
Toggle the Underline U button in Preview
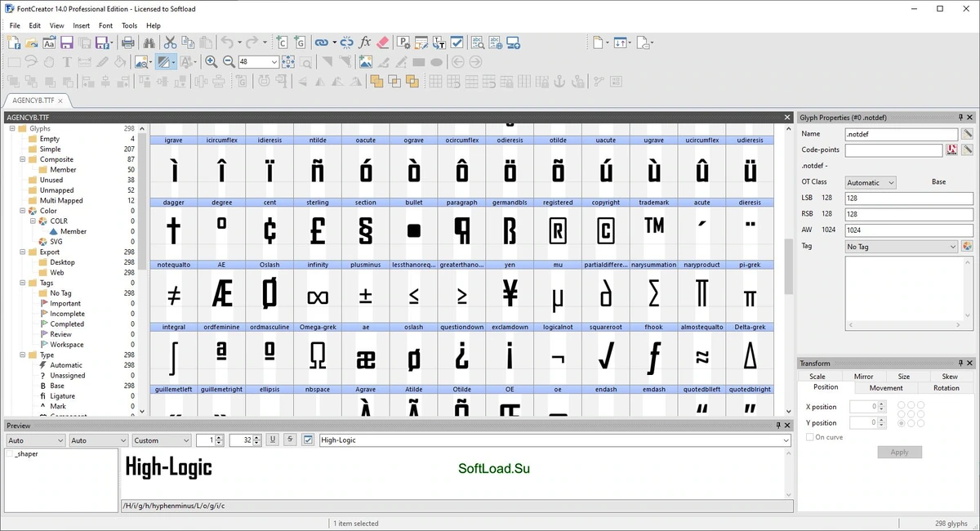click(273, 440)
